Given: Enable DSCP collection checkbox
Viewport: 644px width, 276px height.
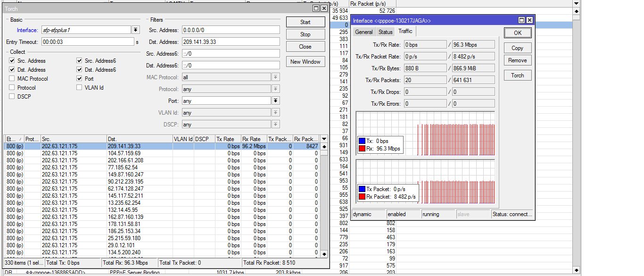Looking at the screenshot, I should click(12, 97).
